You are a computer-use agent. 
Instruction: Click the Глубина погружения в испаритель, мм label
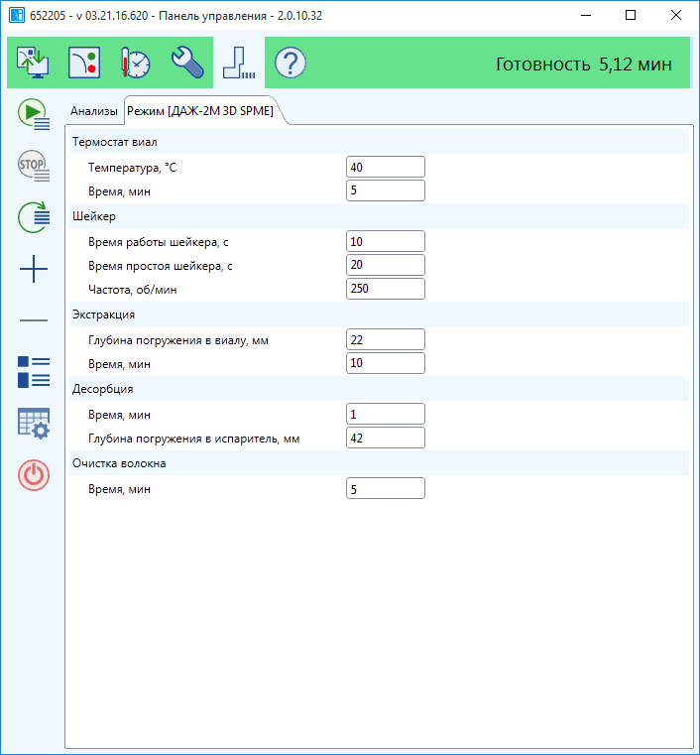pyautogui.click(x=194, y=439)
